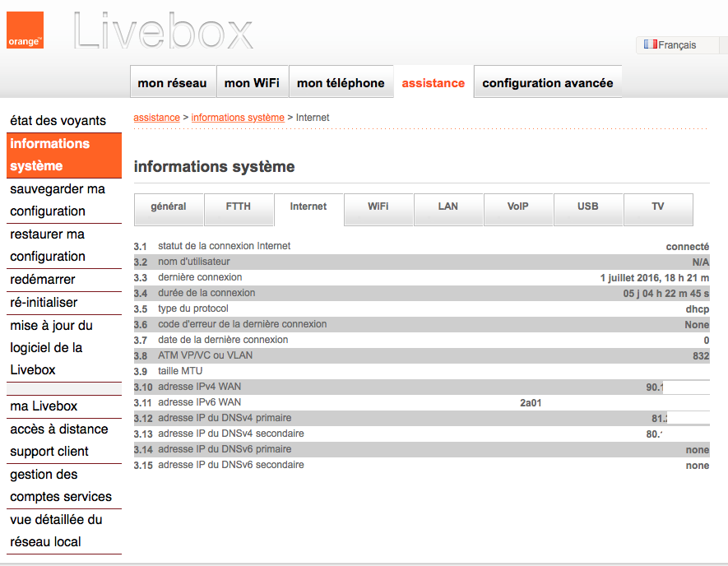Click 'type du protocol' row label

pyautogui.click(x=193, y=309)
